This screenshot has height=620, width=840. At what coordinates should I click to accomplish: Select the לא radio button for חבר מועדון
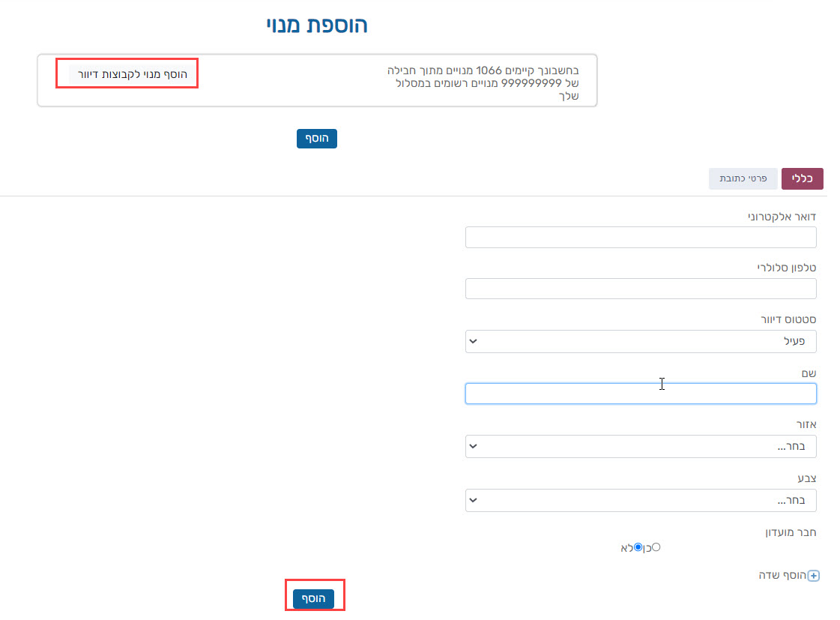[x=638, y=547]
